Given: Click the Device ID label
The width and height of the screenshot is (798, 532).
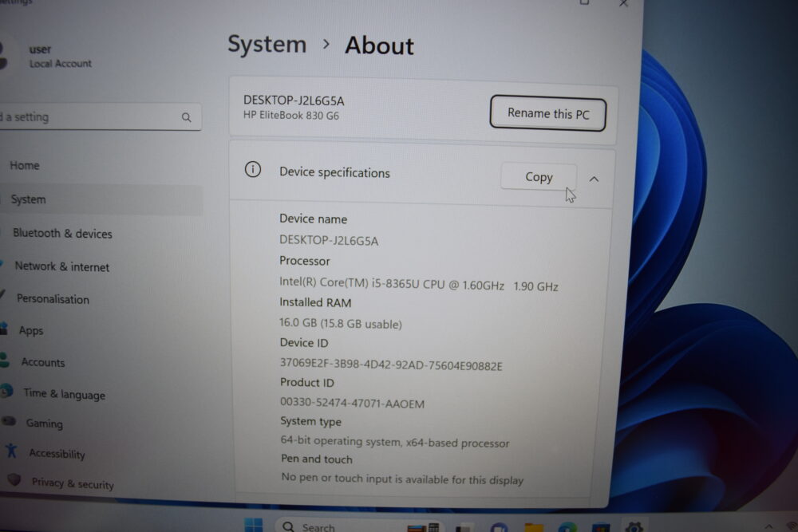Looking at the screenshot, I should (304, 343).
